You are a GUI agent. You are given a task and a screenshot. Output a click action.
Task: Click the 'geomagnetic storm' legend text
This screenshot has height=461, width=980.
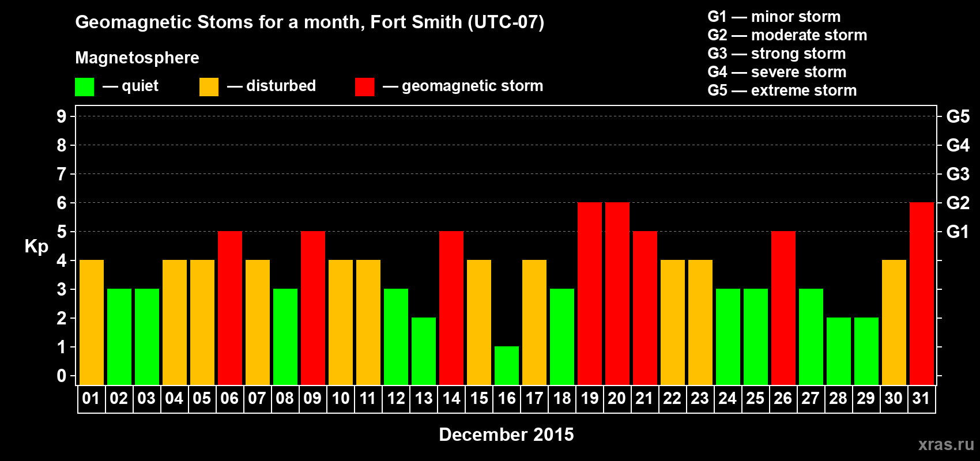(472, 86)
